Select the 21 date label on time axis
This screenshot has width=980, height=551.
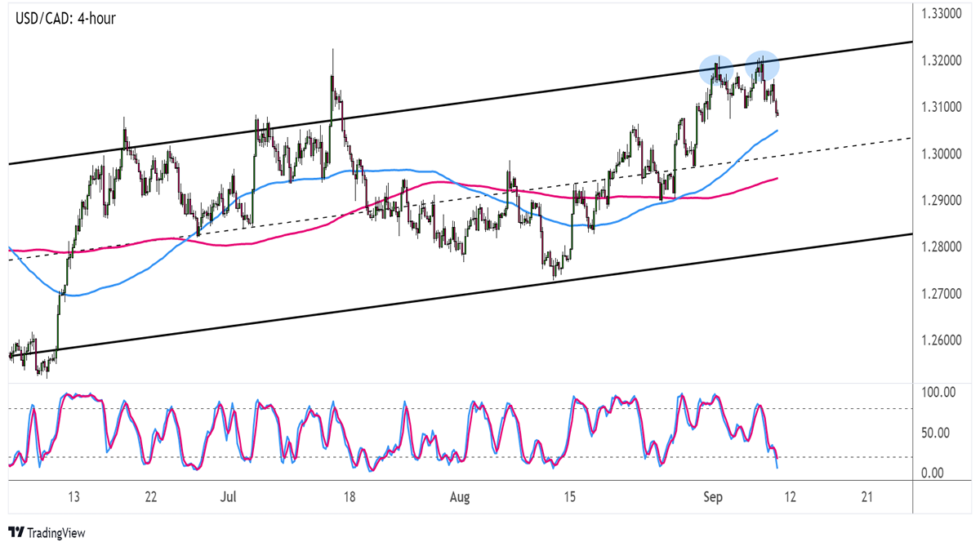(x=868, y=496)
